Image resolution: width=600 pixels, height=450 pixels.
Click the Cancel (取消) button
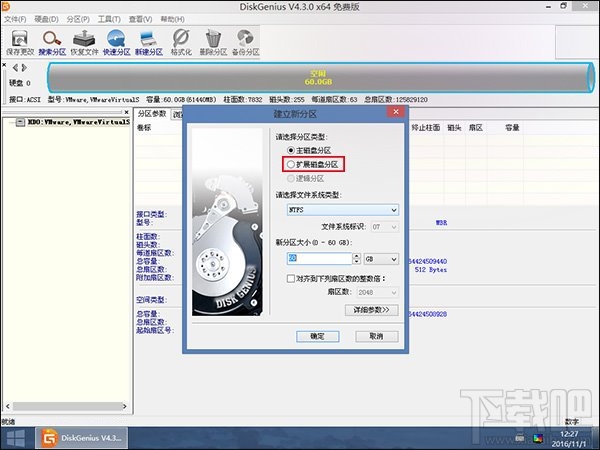[377, 336]
